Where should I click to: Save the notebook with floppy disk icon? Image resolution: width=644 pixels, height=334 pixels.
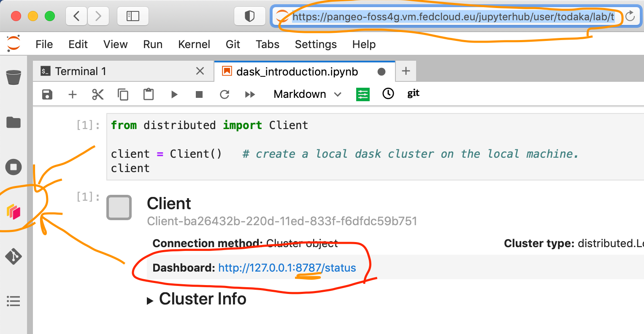click(47, 94)
